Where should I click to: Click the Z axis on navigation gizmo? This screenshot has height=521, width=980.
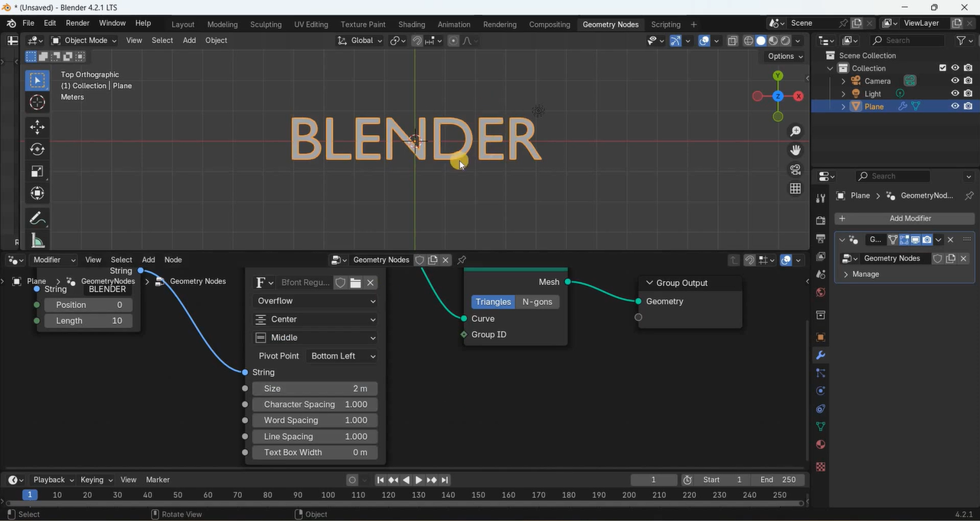[x=778, y=96]
